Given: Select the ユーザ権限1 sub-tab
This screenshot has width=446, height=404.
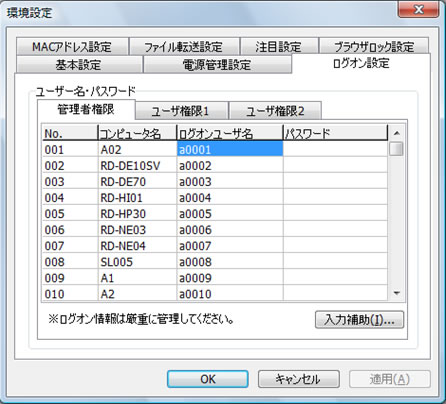Looking at the screenshot, I should (x=181, y=111).
